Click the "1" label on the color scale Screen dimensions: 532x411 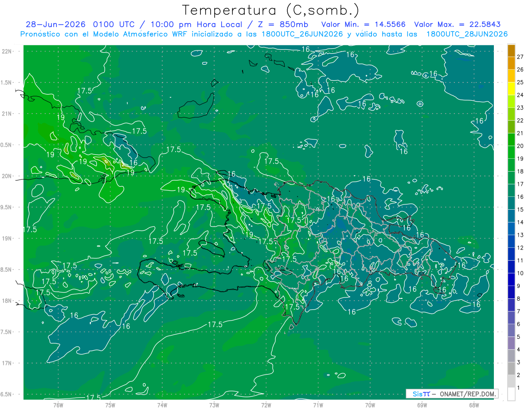coord(519,388)
